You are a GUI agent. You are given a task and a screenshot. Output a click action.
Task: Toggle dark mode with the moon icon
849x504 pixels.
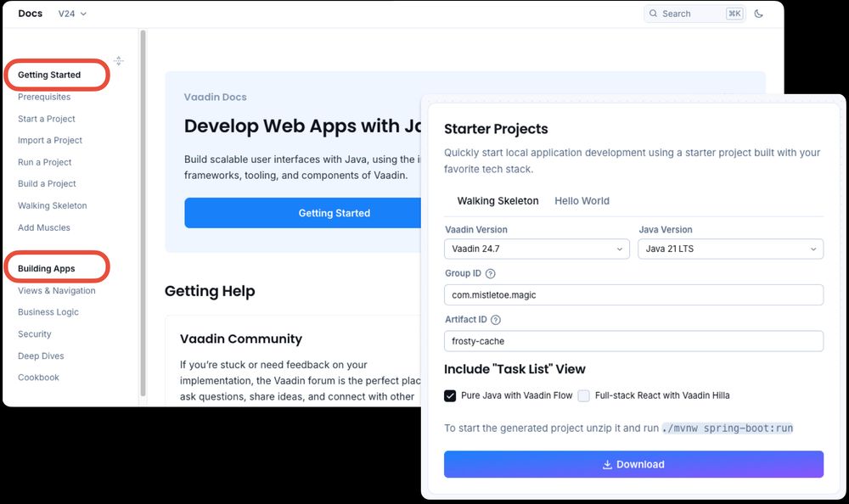pos(758,14)
